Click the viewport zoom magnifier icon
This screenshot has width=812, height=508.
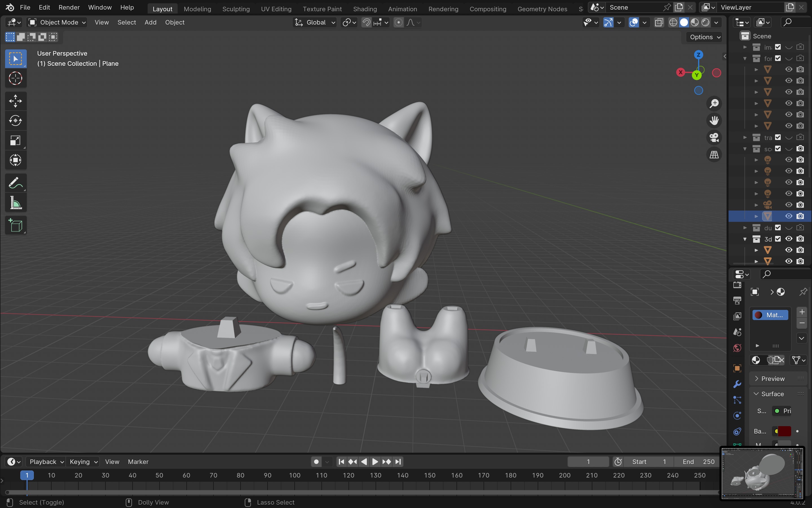[x=714, y=104]
